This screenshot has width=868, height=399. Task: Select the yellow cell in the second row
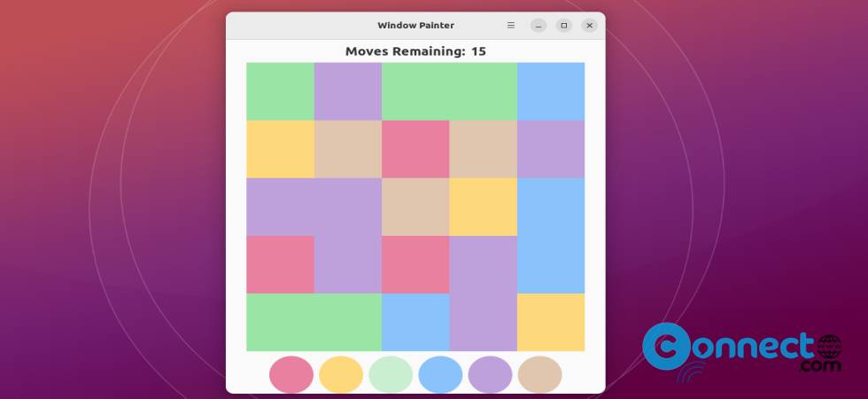(280, 149)
